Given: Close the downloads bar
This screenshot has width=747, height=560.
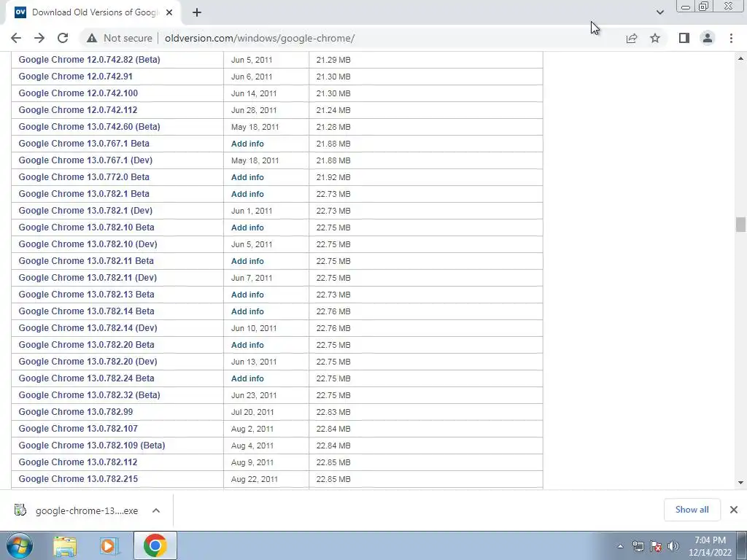Looking at the screenshot, I should point(734,510).
